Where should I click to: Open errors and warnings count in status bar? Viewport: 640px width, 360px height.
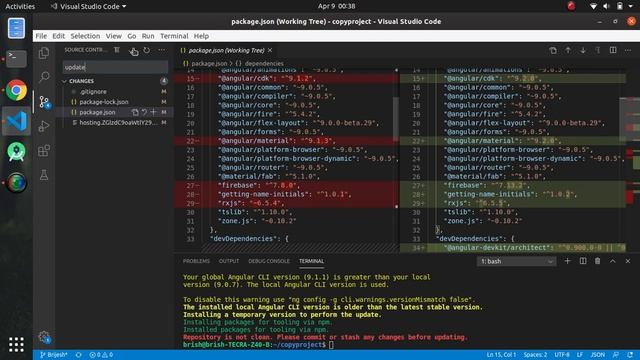click(101, 355)
